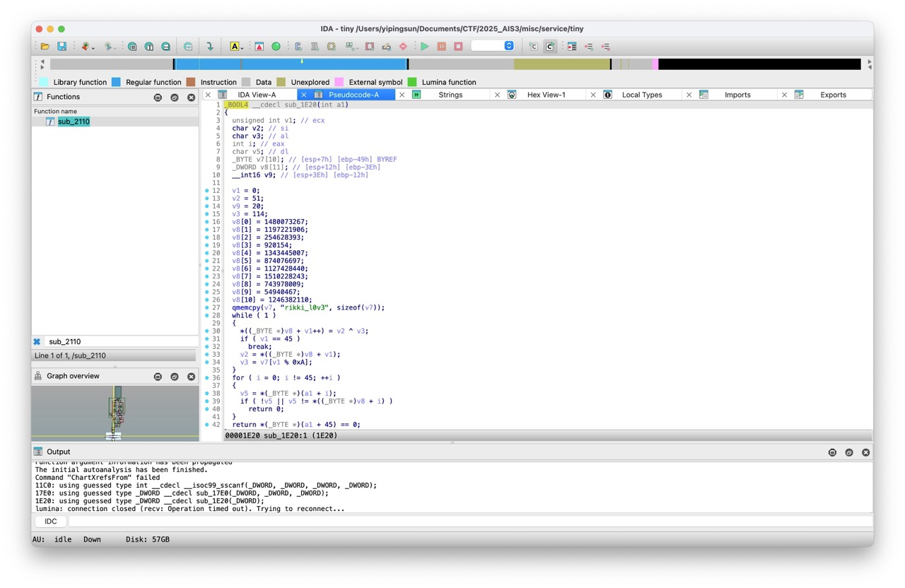
Task: Click the red stop process icon
Action: (x=458, y=47)
